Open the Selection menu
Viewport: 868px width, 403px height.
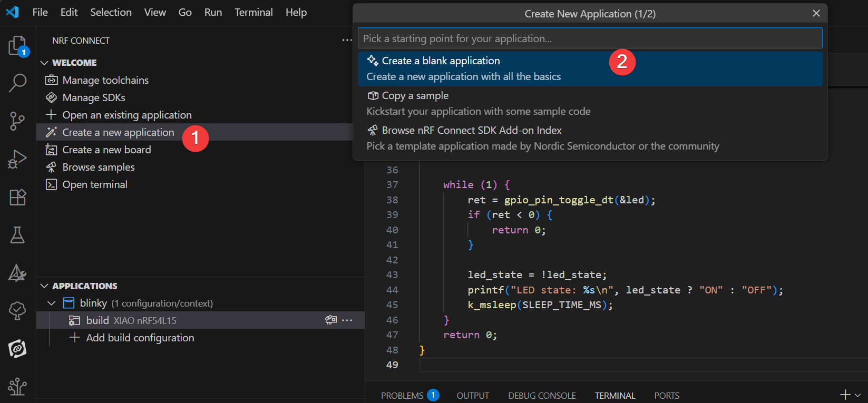[111, 12]
